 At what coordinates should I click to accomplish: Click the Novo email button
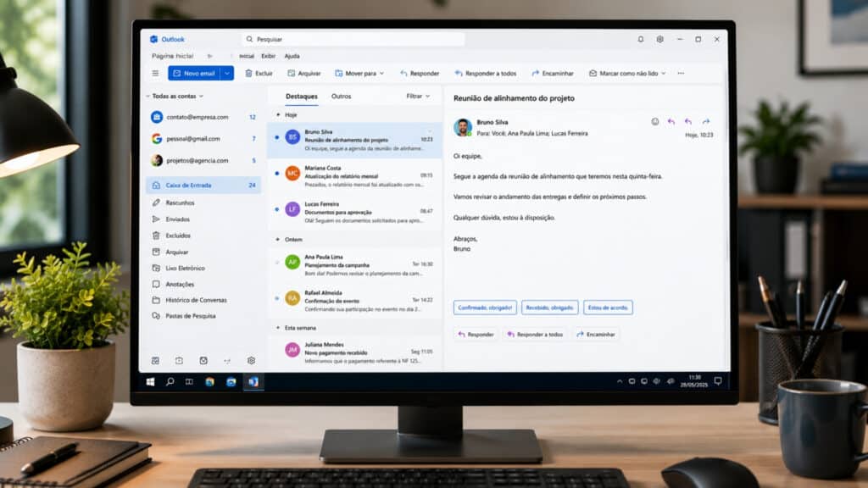coord(194,73)
